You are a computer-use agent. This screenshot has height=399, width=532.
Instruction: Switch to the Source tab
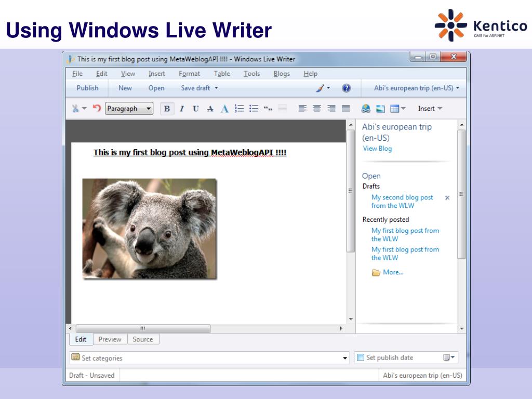(142, 339)
